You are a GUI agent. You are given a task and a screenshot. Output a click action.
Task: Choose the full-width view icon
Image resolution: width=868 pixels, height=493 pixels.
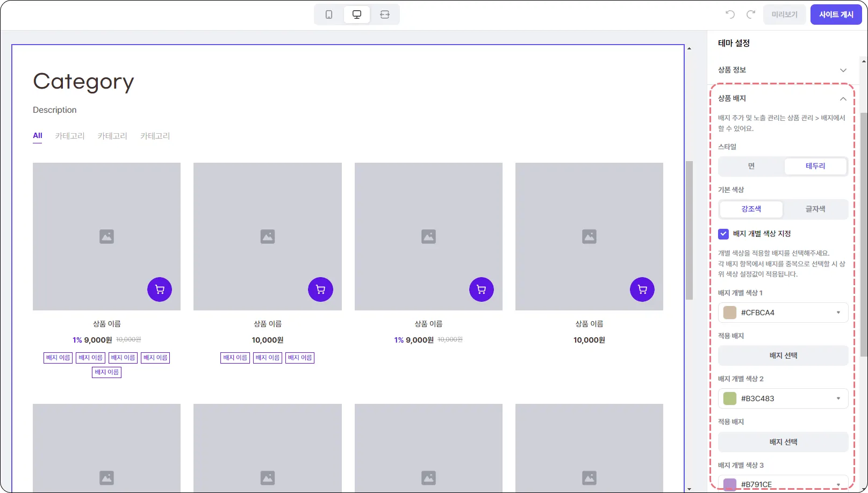[385, 15]
